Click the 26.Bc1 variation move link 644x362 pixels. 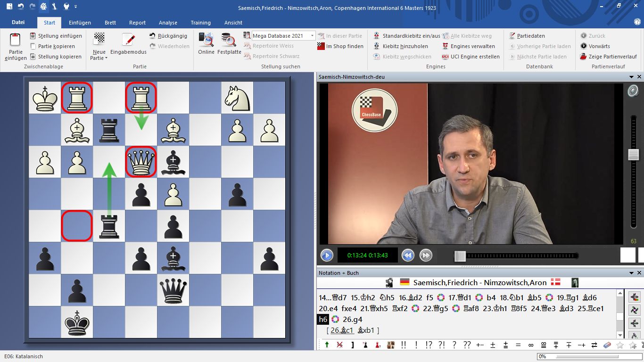tap(342, 330)
